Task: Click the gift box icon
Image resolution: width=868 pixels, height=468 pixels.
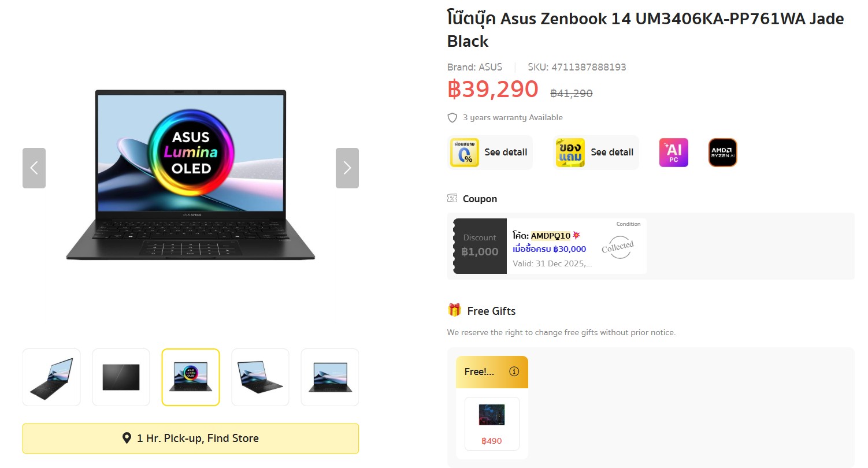Action: [x=454, y=310]
